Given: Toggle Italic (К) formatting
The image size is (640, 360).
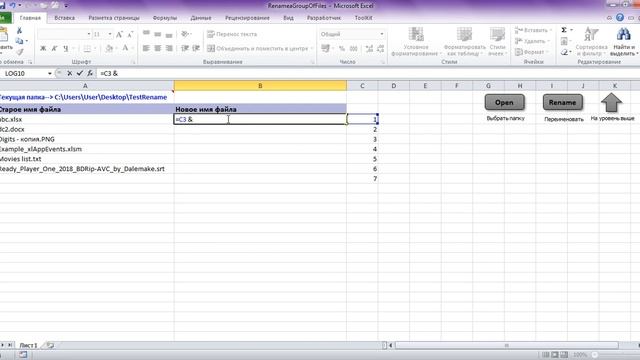Looking at the screenshot, I should click(54, 49).
